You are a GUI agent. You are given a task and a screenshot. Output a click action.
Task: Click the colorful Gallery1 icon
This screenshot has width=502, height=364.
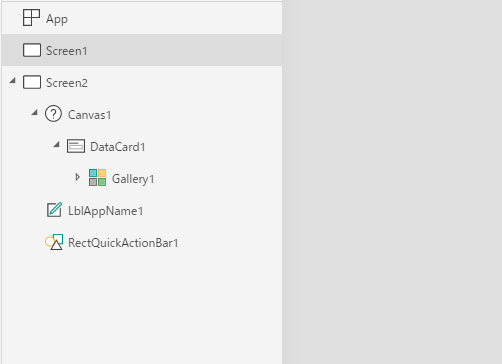[97, 178]
